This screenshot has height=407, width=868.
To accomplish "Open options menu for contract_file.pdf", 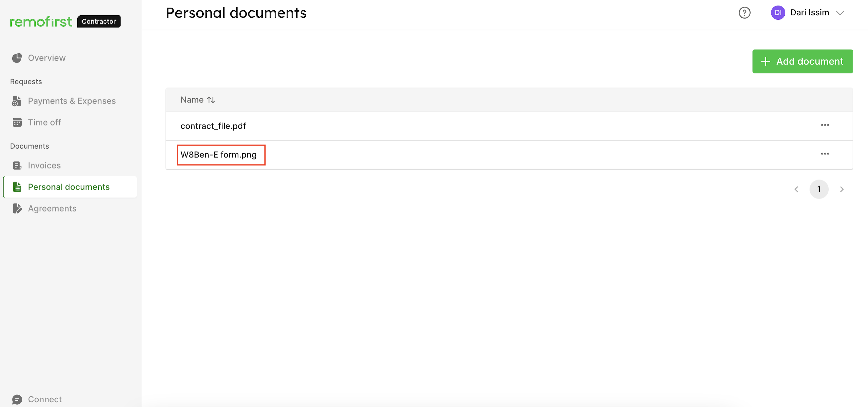I will click(x=825, y=125).
